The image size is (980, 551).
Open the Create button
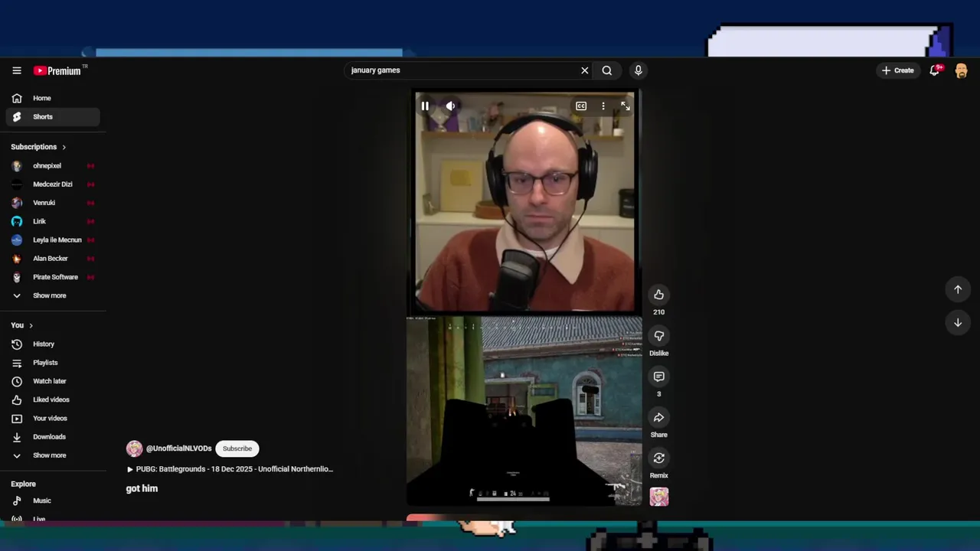pos(897,70)
